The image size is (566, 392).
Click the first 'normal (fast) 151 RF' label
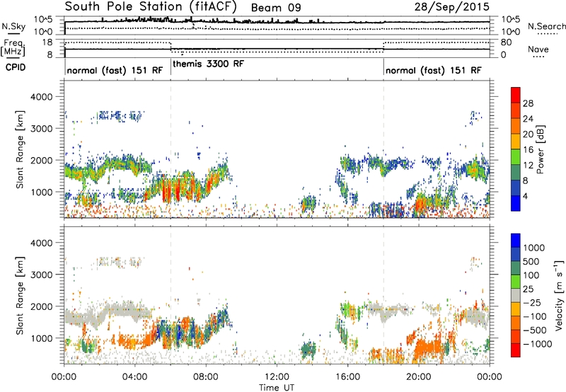(115, 70)
